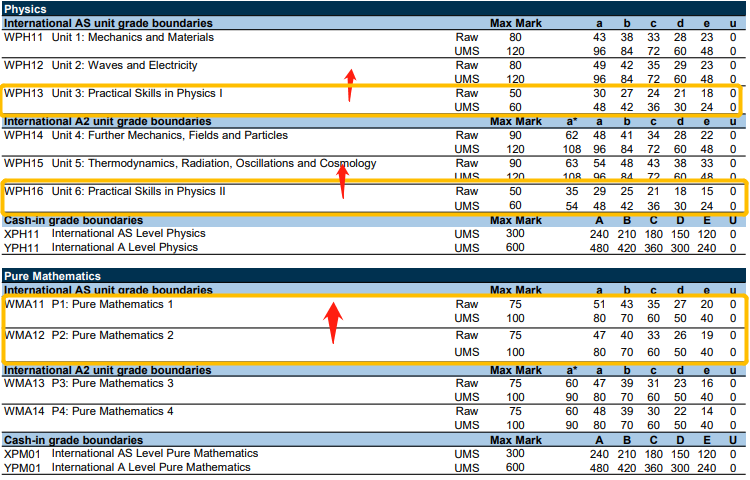This screenshot has height=480, width=750.
Task: Select "International AS Level Pure Mathematics" entry
Action: click(x=151, y=453)
